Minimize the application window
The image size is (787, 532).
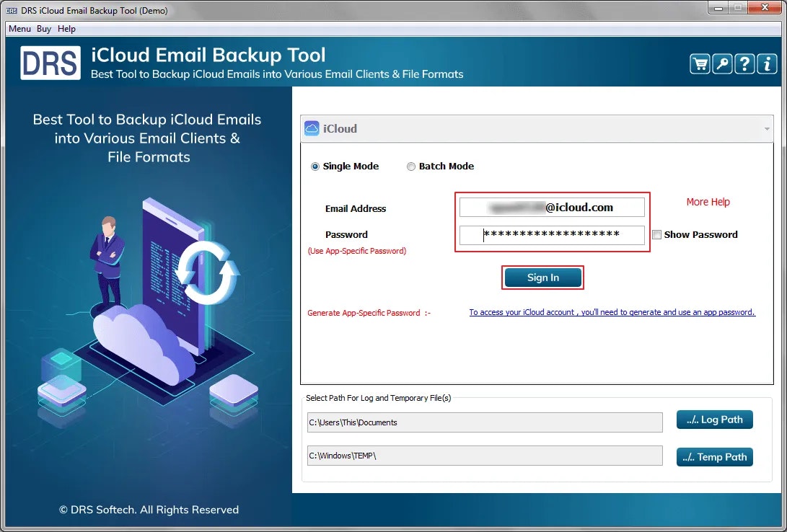pos(718,7)
